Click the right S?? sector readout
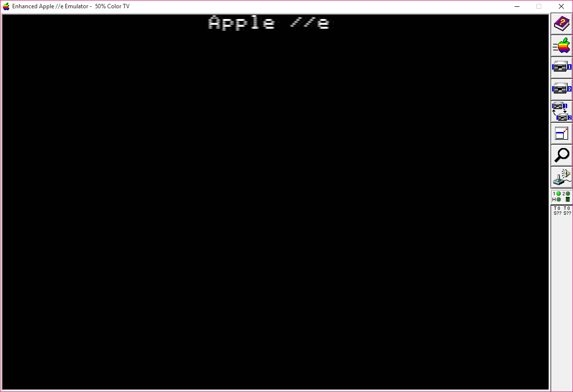 tap(567, 213)
